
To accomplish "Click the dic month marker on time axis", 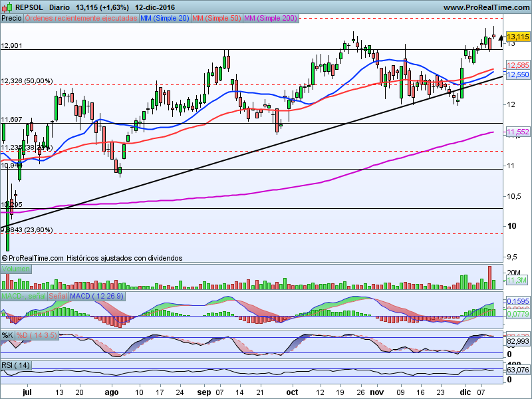I will click(465, 392).
